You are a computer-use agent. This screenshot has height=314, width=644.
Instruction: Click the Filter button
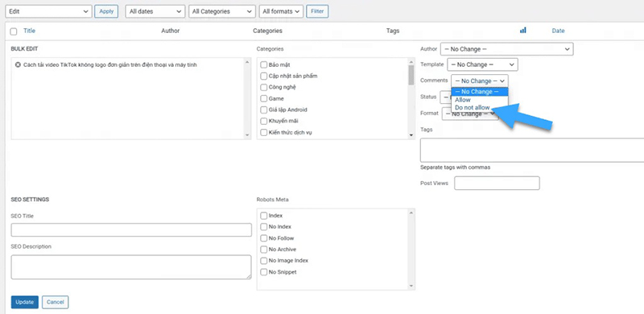pyautogui.click(x=317, y=11)
